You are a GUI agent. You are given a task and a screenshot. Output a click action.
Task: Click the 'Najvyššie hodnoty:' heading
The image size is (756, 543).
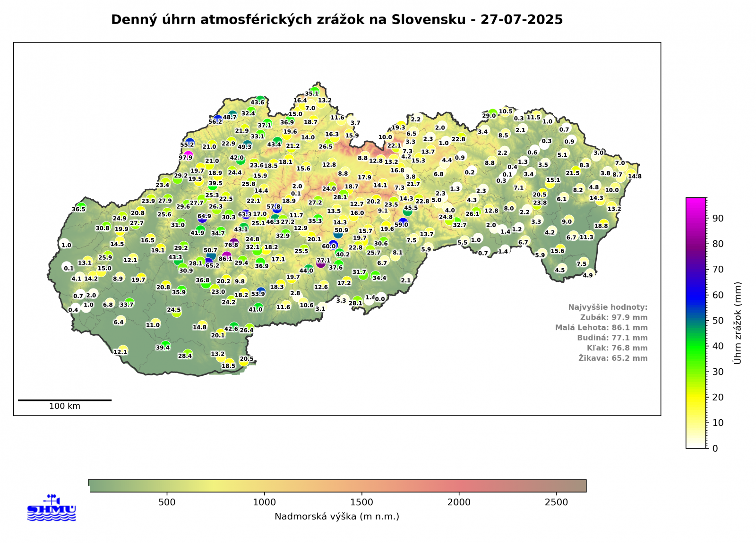click(608, 307)
